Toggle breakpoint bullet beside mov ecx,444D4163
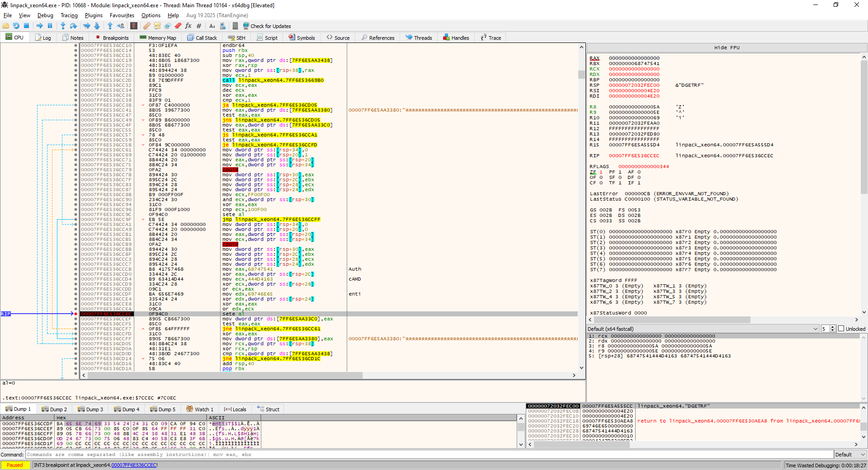 coord(75,279)
